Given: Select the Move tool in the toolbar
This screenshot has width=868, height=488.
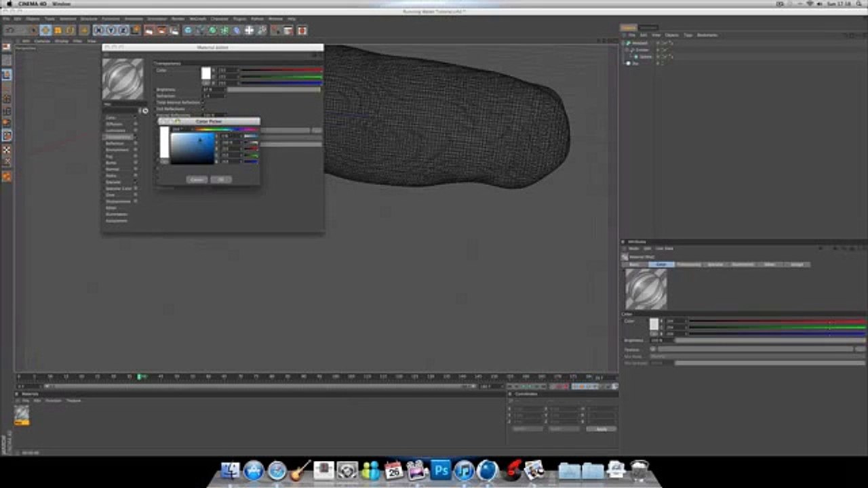Looking at the screenshot, I should pos(45,30).
